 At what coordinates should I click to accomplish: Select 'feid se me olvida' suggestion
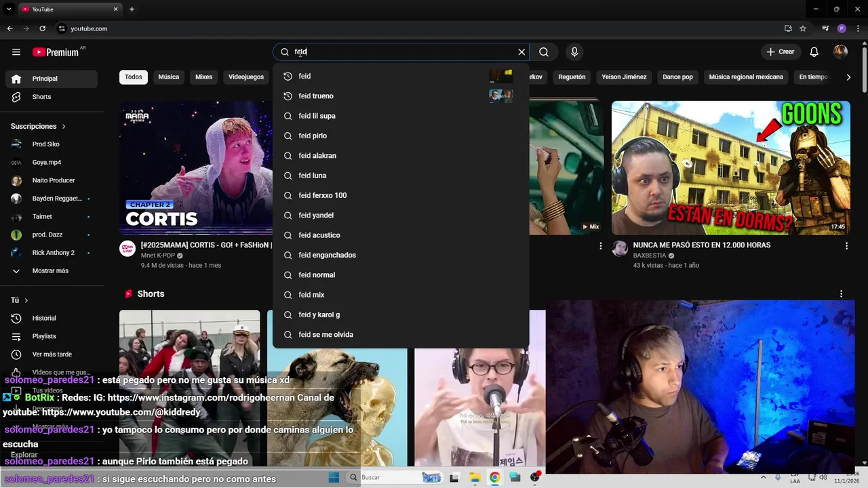pos(400,335)
